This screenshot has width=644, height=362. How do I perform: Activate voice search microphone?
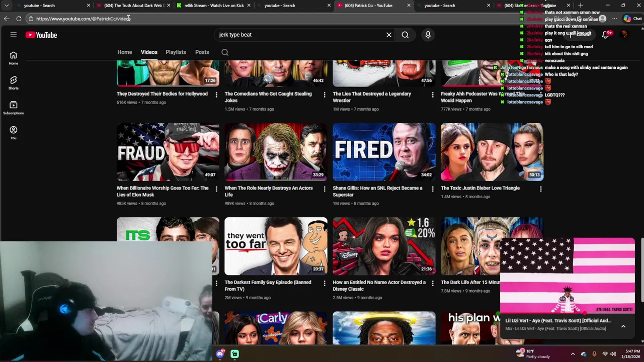(x=428, y=35)
